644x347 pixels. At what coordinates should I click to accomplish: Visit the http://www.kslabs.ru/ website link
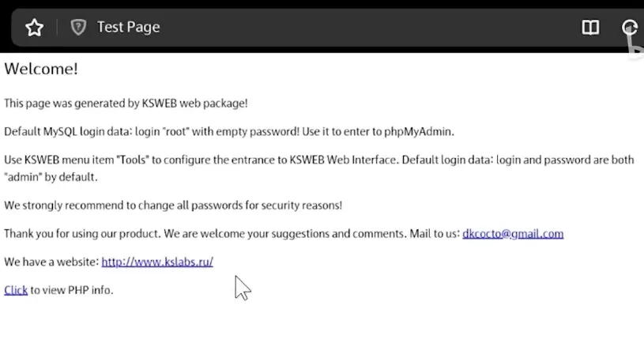click(x=157, y=262)
